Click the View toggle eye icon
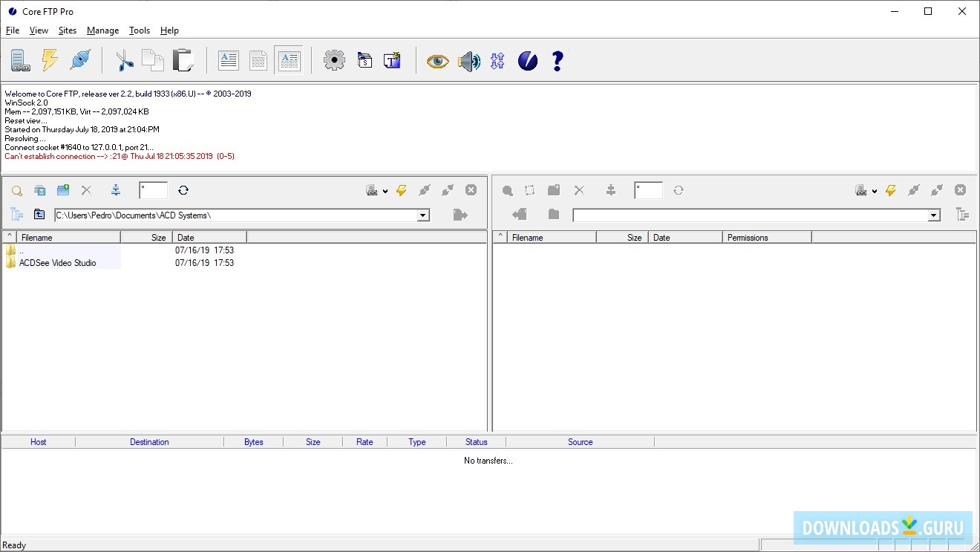Screen dimensions: 980x552 coord(437,61)
